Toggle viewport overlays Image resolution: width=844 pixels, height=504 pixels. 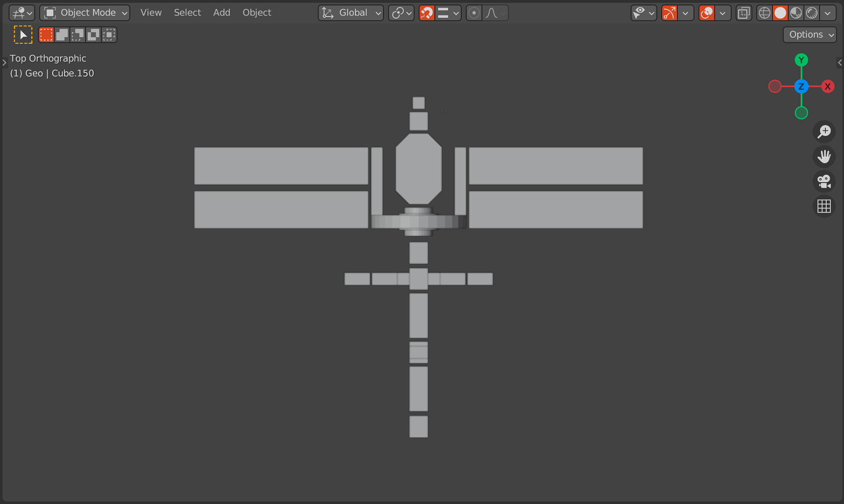(x=706, y=13)
